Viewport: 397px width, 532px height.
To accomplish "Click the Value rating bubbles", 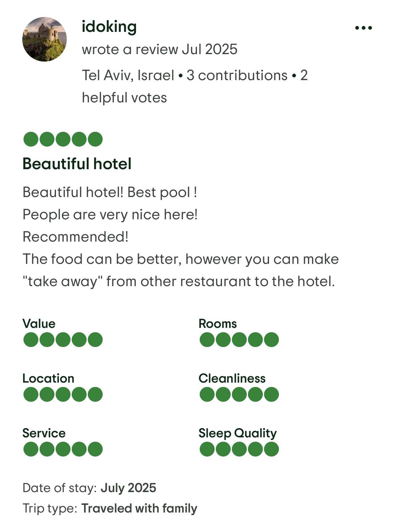I will tap(63, 340).
